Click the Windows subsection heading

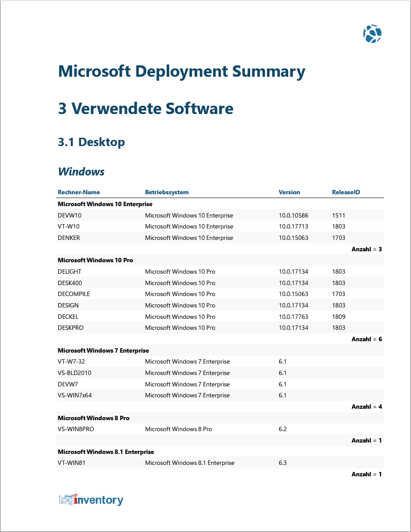(81, 171)
